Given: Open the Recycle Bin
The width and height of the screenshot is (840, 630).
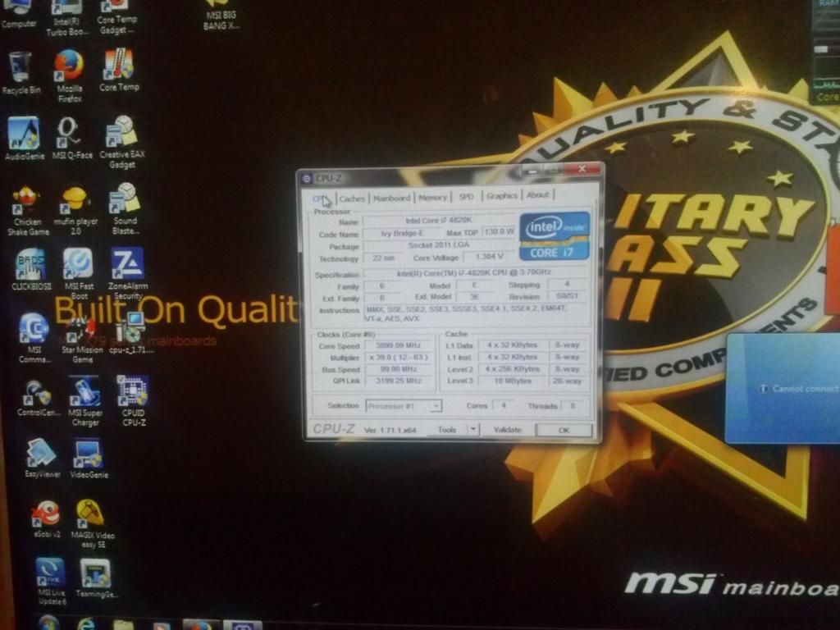Looking at the screenshot, I should (21, 73).
